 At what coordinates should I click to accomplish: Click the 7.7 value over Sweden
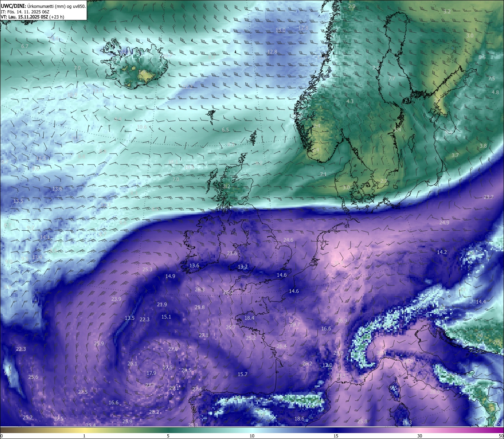point(392,78)
